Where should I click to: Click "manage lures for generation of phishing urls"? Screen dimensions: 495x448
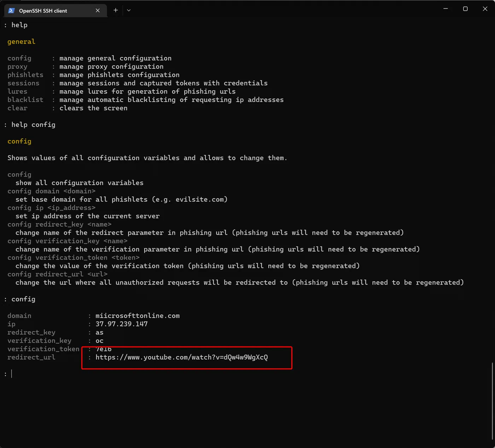[147, 92]
